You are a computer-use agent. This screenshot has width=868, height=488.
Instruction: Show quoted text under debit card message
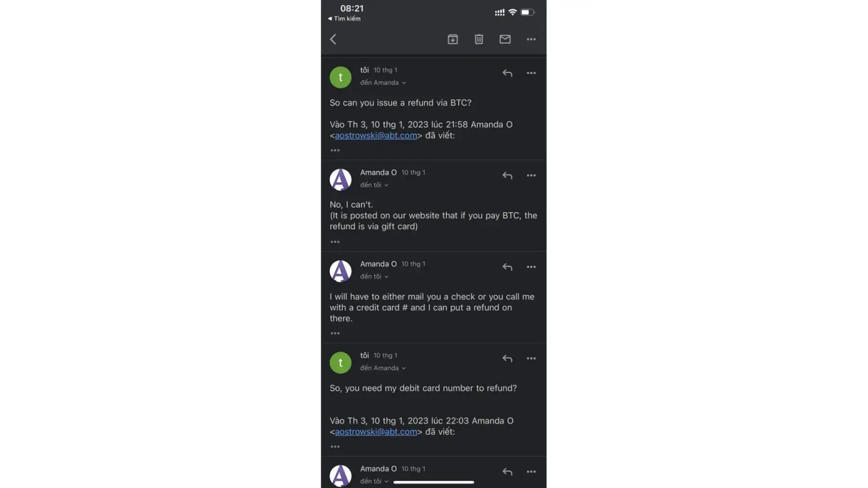click(x=335, y=447)
